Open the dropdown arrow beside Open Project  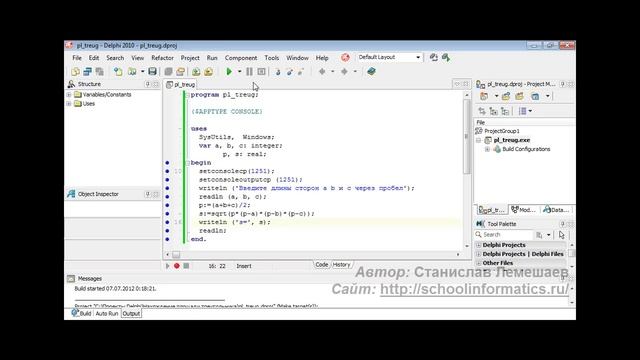(x=142, y=71)
